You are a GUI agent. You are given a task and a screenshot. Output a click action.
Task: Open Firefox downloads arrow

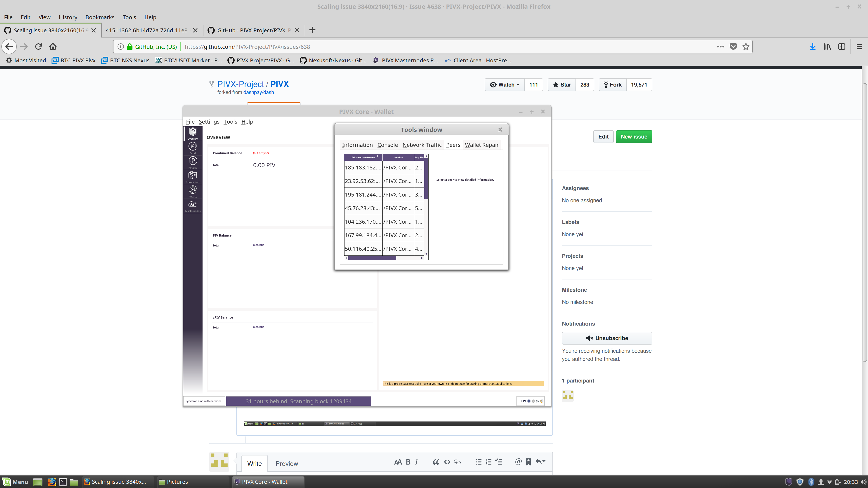point(813,47)
